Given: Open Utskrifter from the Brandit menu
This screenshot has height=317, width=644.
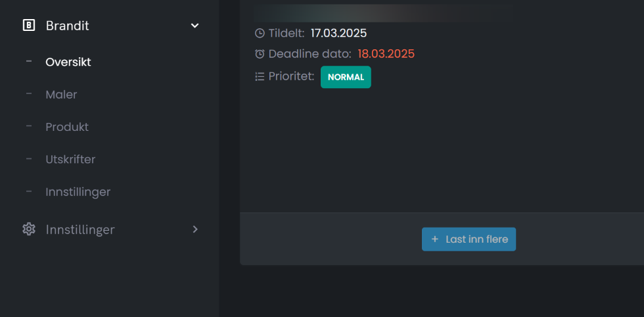Looking at the screenshot, I should [x=70, y=160].
